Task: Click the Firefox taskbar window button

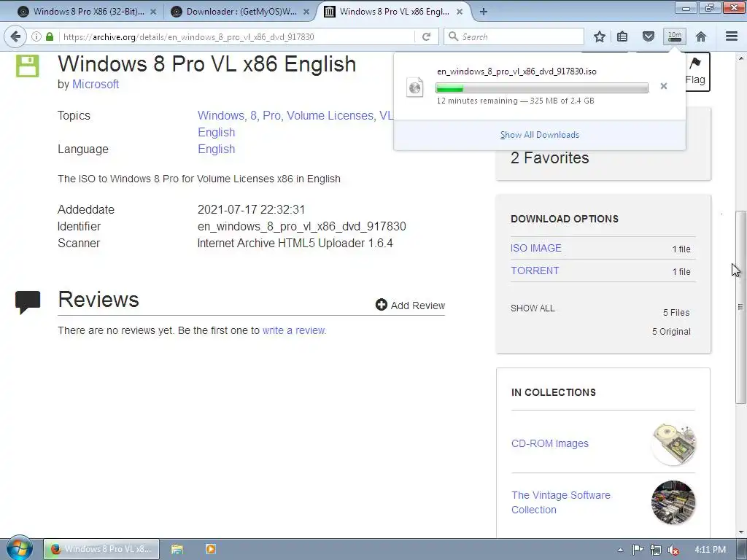Action: click(x=101, y=549)
